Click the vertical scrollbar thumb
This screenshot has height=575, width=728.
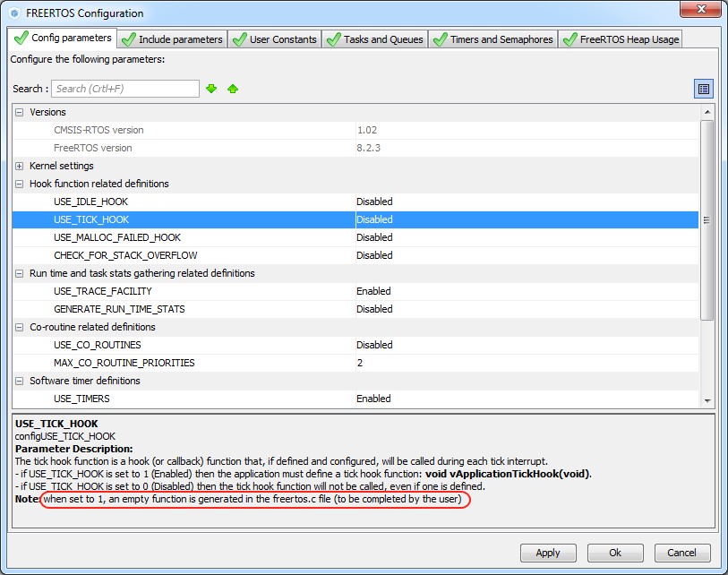[707, 220]
